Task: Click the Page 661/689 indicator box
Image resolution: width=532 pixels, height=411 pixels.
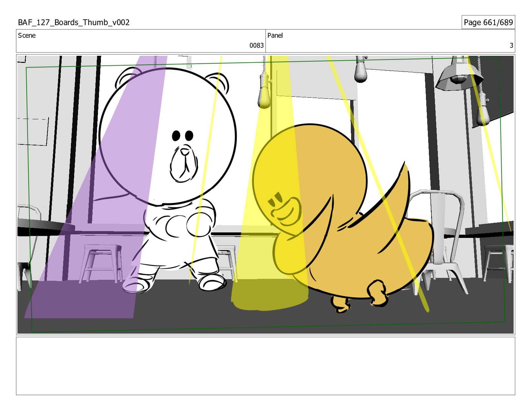Action: coord(488,22)
